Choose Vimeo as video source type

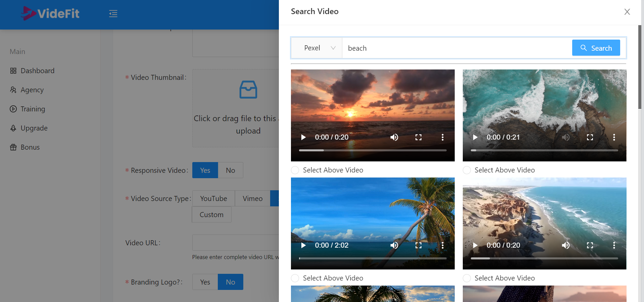coord(253,199)
